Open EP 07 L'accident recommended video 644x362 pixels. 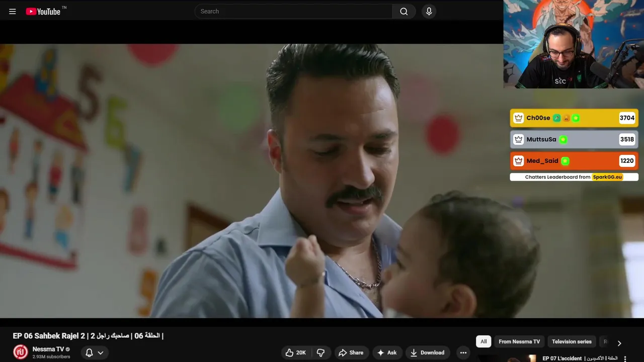(580, 358)
